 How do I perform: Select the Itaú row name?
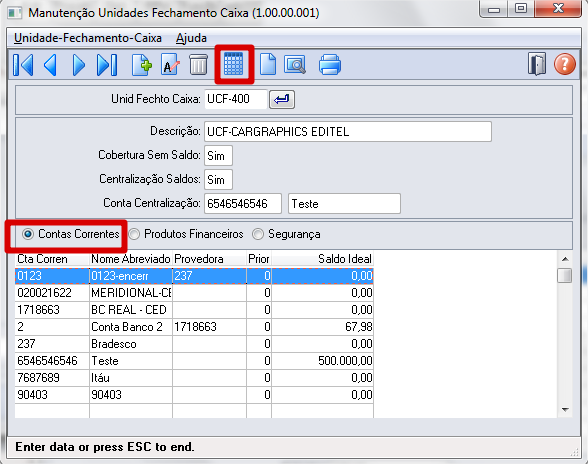tap(130, 378)
